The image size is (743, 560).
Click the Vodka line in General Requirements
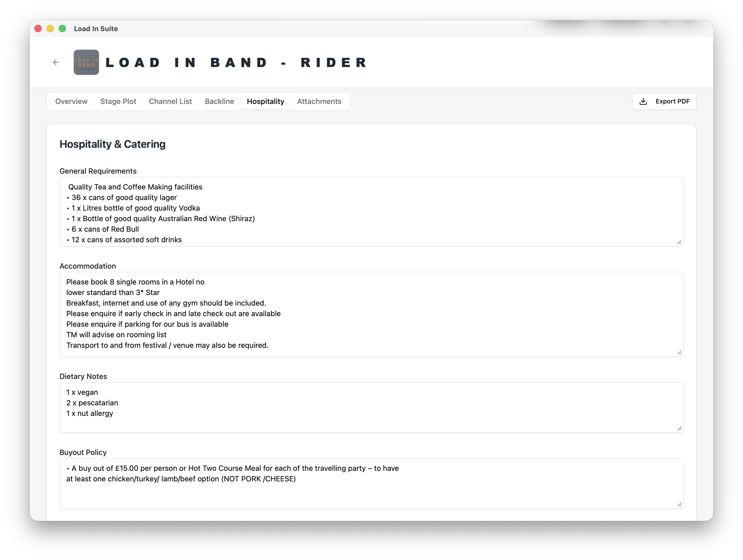(x=133, y=208)
